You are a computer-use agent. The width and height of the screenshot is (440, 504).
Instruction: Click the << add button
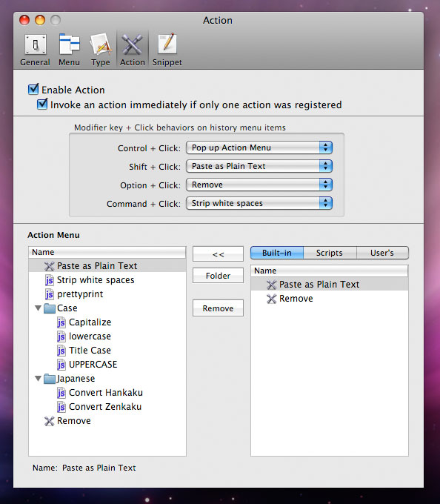pos(218,254)
